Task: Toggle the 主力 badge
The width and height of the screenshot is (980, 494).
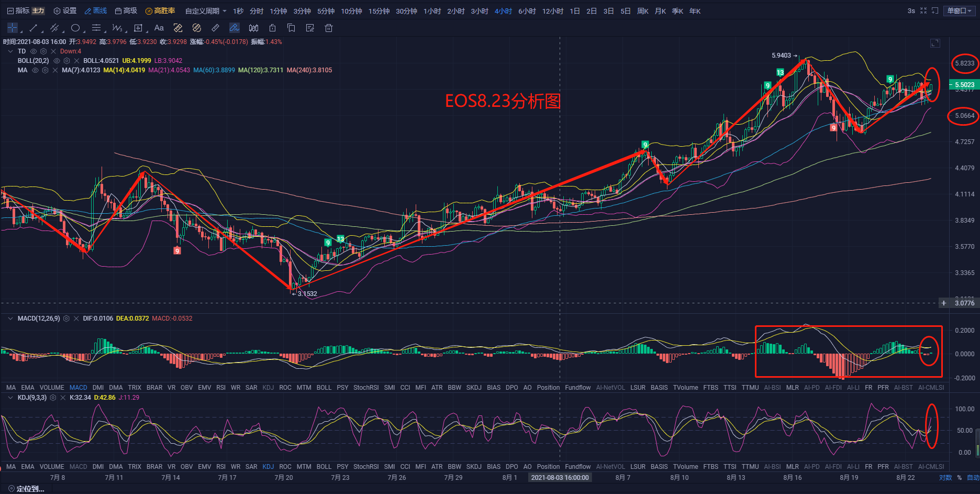Action: [x=38, y=11]
